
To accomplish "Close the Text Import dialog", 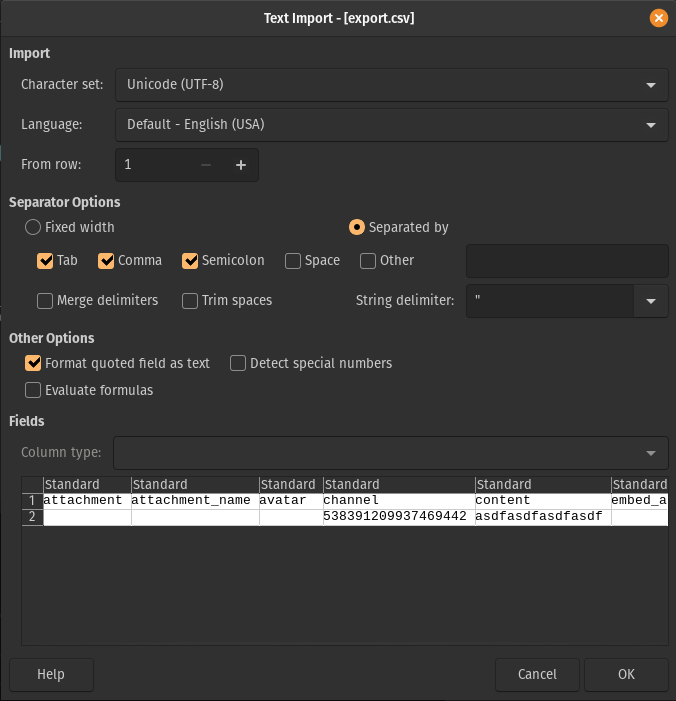I will pos(658,18).
